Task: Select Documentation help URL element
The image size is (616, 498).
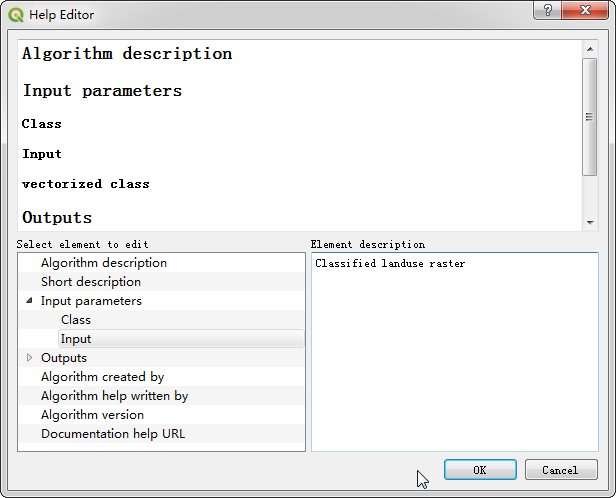Action: pos(113,434)
